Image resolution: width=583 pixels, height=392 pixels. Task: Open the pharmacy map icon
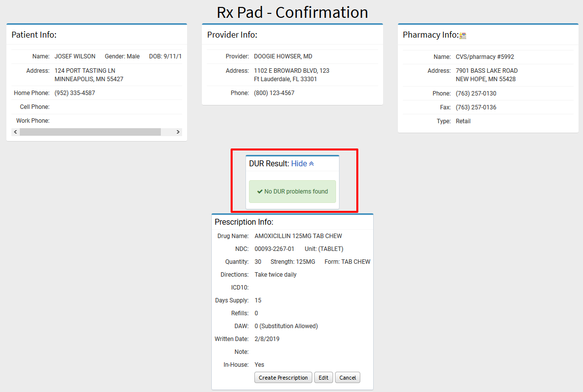tap(463, 36)
